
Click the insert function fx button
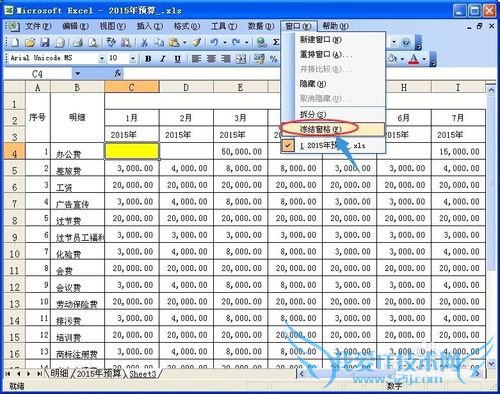click(118, 73)
